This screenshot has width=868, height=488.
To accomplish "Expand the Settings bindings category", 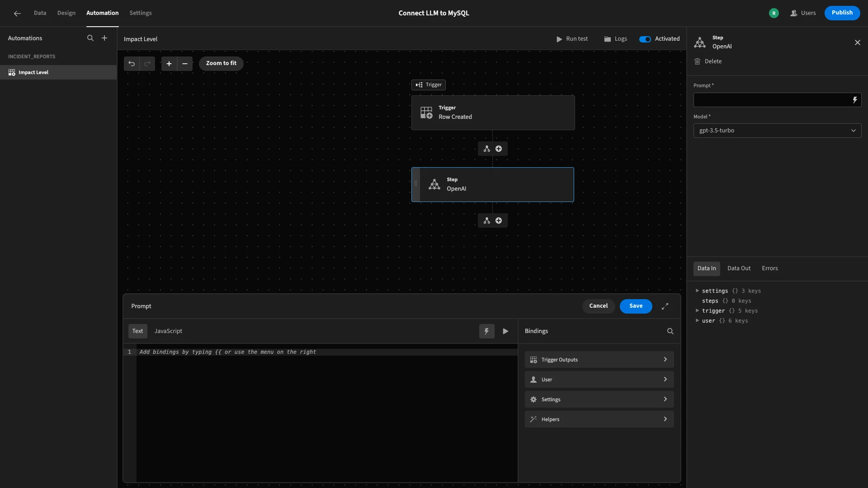I will tap(599, 399).
